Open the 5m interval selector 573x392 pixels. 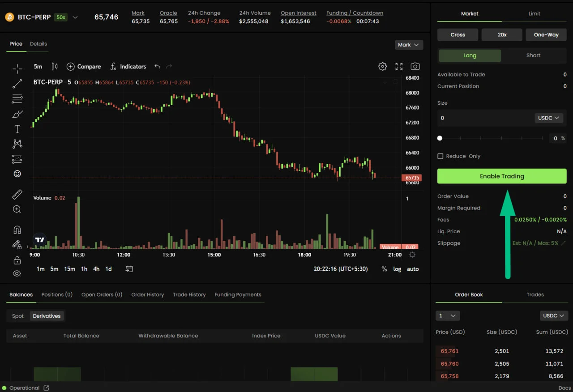38,66
